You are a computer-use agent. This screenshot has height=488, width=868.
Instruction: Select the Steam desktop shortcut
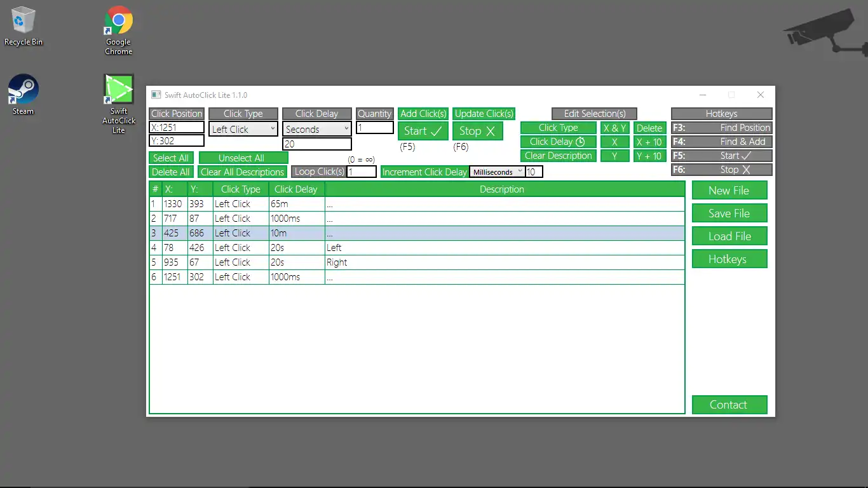click(x=23, y=95)
